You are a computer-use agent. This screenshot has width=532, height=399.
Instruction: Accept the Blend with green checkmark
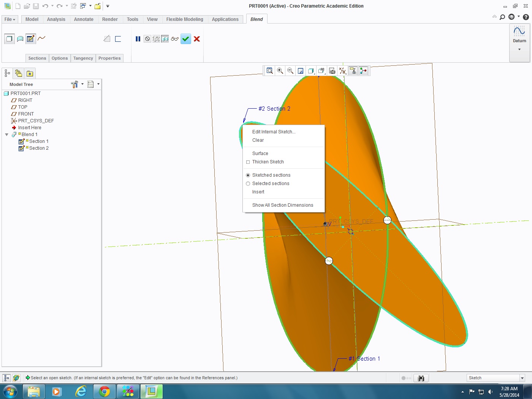[x=185, y=39]
